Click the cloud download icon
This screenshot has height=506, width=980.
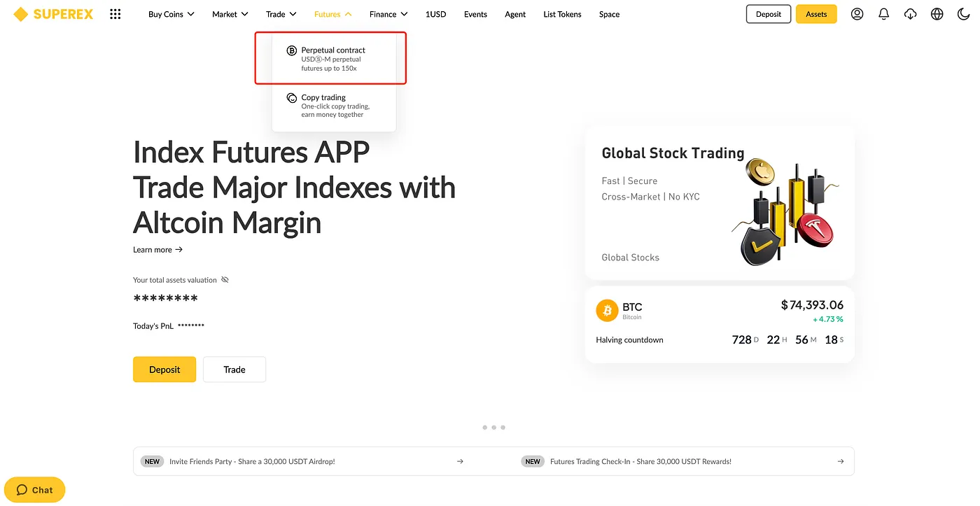910,14
